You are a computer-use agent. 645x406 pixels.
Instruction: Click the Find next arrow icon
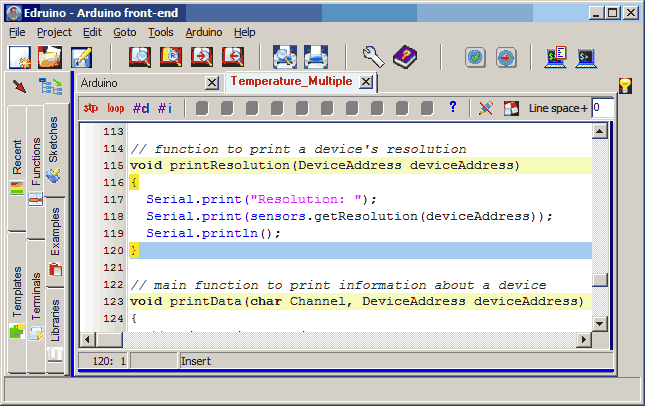202,57
